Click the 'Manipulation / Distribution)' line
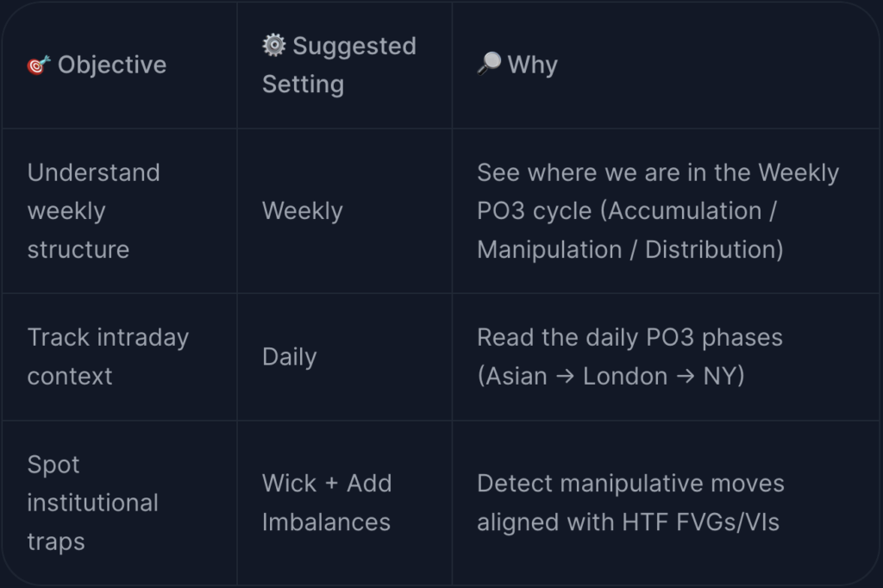The image size is (883, 588). (630, 249)
